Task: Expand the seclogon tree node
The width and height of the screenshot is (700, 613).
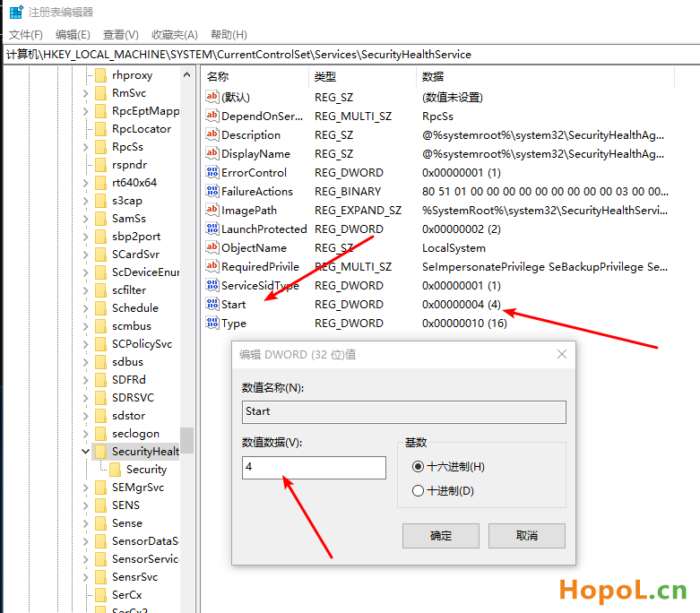Action: click(x=86, y=433)
